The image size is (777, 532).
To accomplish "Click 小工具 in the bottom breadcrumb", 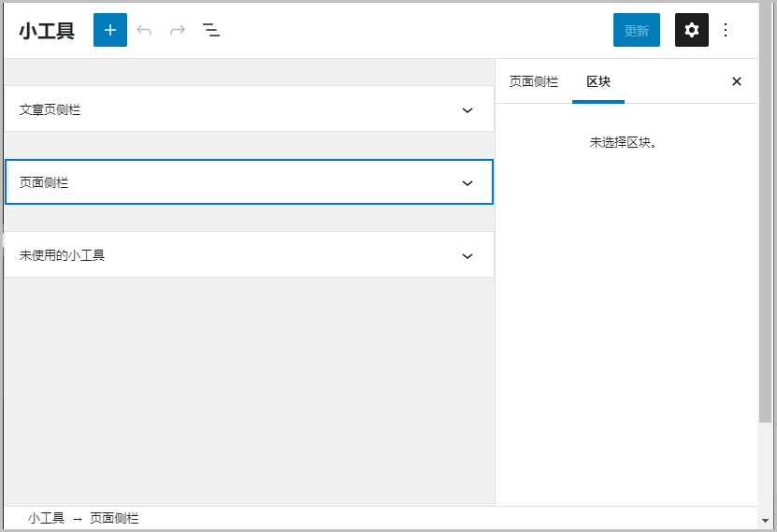I will pyautogui.click(x=46, y=518).
